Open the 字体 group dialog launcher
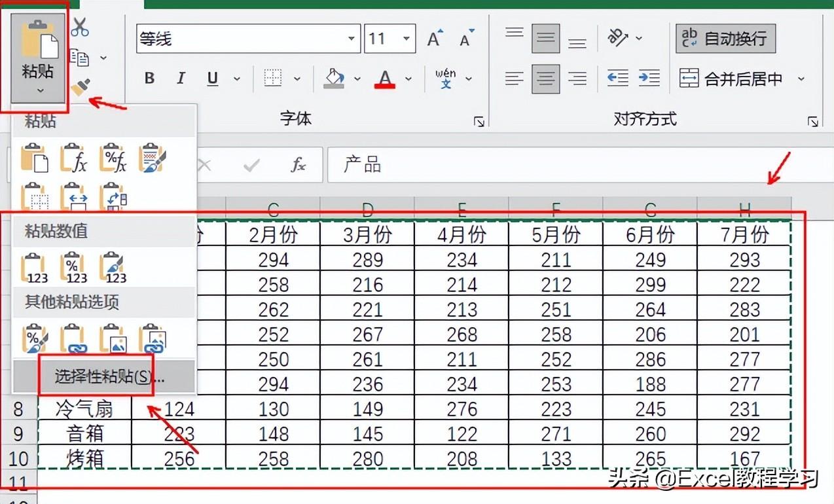The image size is (834, 504). coord(479,122)
